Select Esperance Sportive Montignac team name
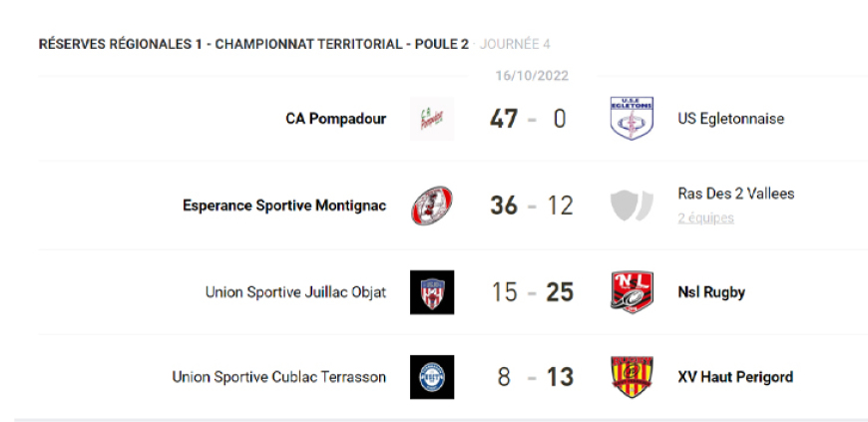The image size is (868, 422). (x=284, y=206)
